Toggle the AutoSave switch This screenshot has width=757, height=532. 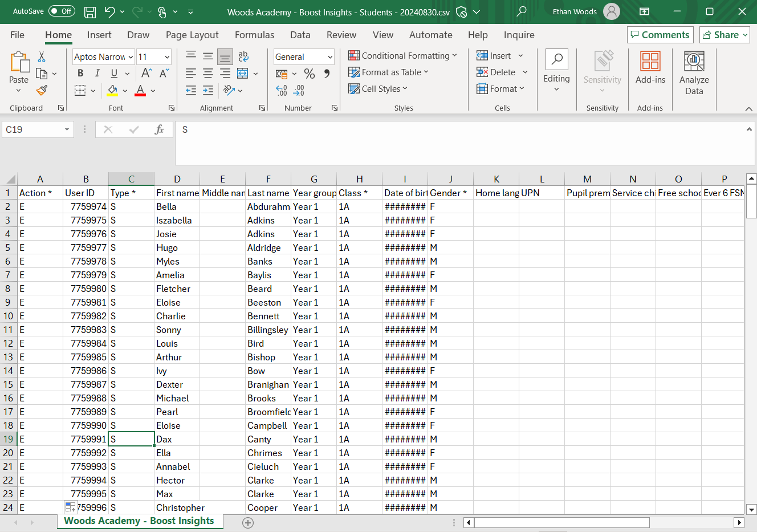[x=62, y=11]
